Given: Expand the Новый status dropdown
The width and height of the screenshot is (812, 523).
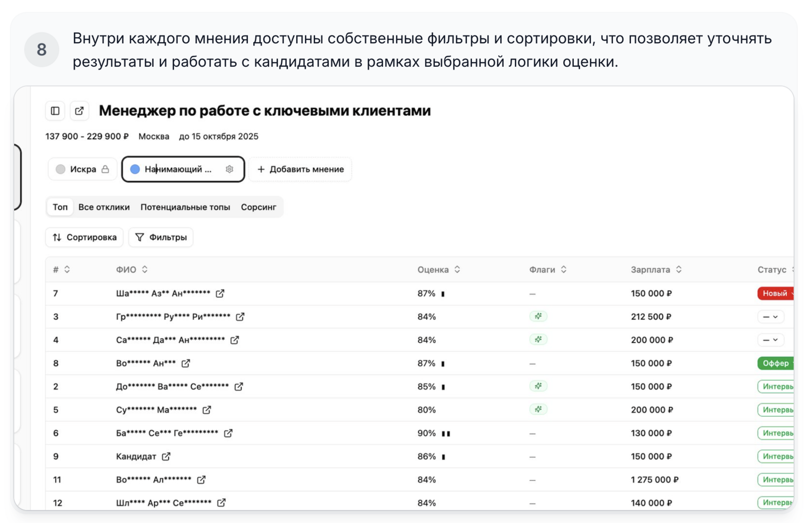Looking at the screenshot, I should click(776, 293).
